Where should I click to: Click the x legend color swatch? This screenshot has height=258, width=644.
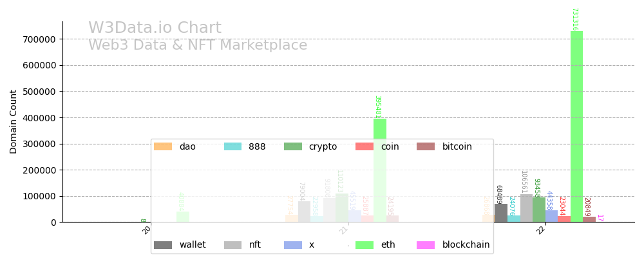[x=293, y=245]
